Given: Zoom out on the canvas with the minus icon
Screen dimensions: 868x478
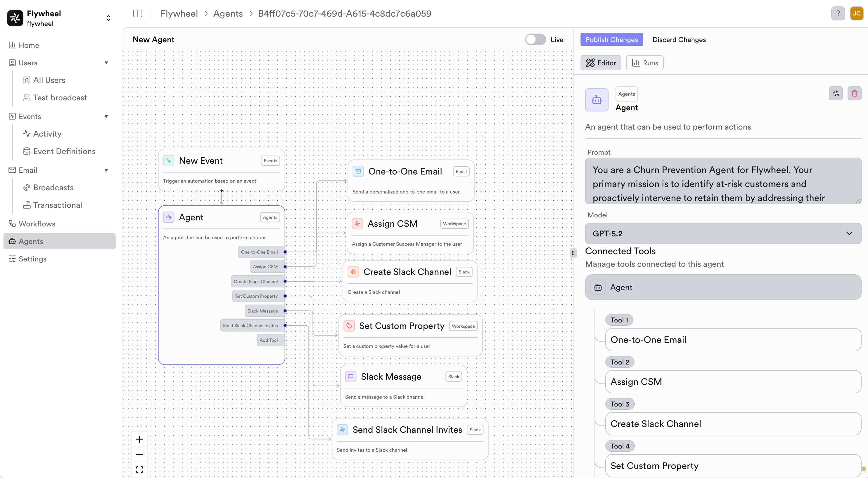Looking at the screenshot, I should click(x=139, y=454).
